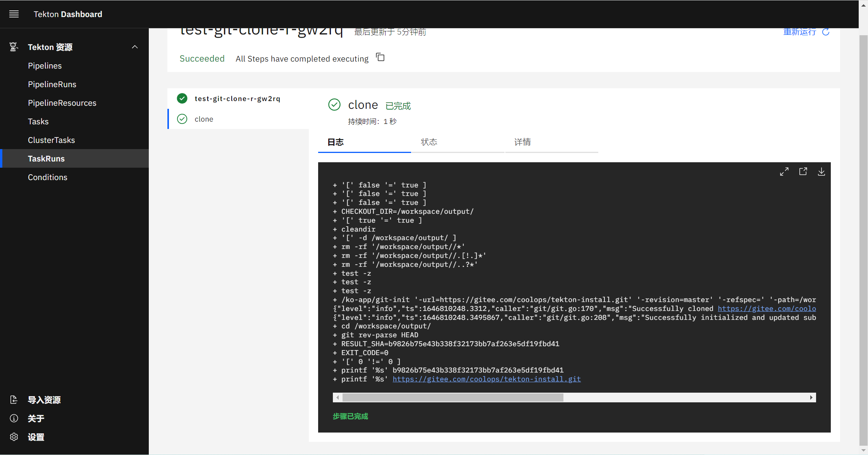Click 持续时间: 1 秒 duration text

(x=372, y=122)
